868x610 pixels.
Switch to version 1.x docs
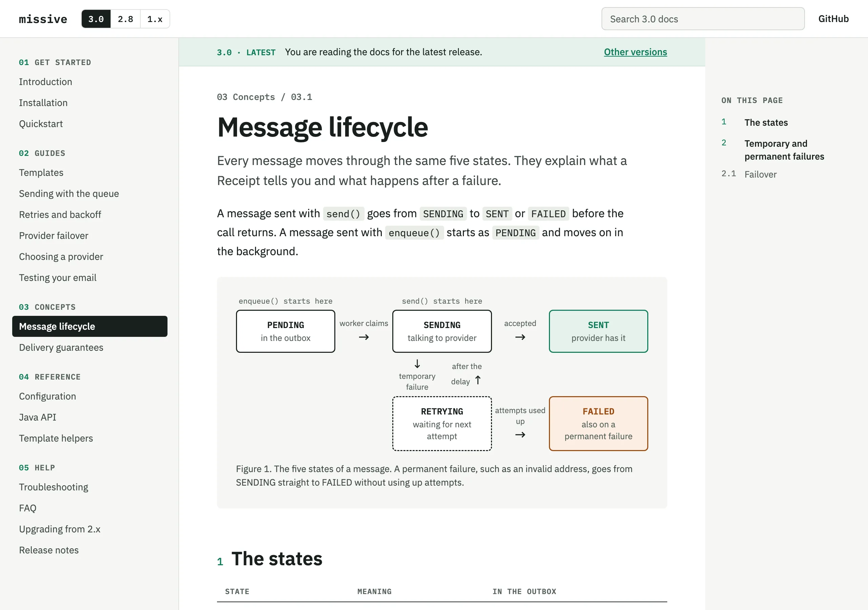tap(155, 19)
